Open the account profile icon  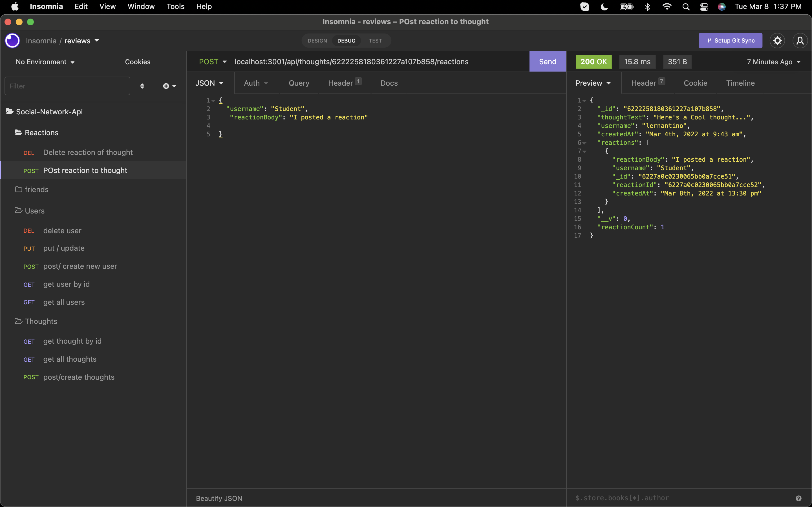(800, 41)
